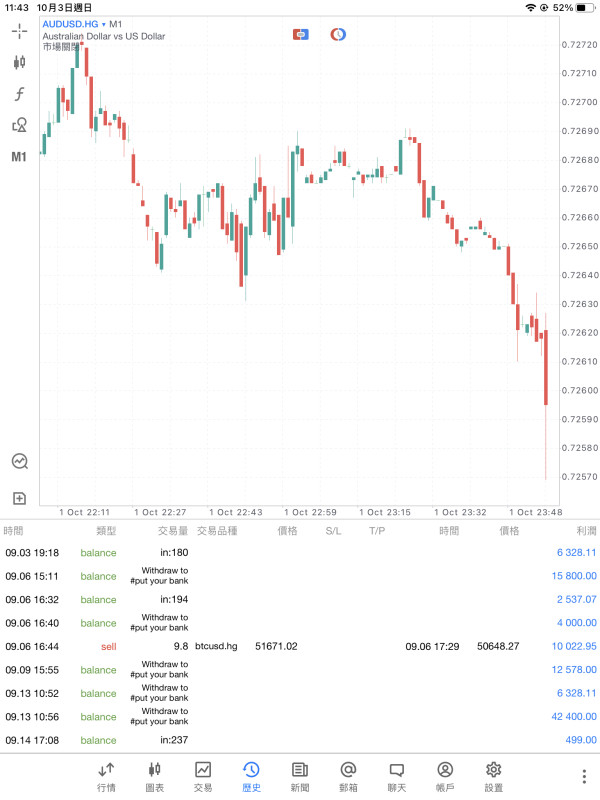Tap the circular blue-red clock icon
This screenshot has width=600, height=800.
(338, 34)
